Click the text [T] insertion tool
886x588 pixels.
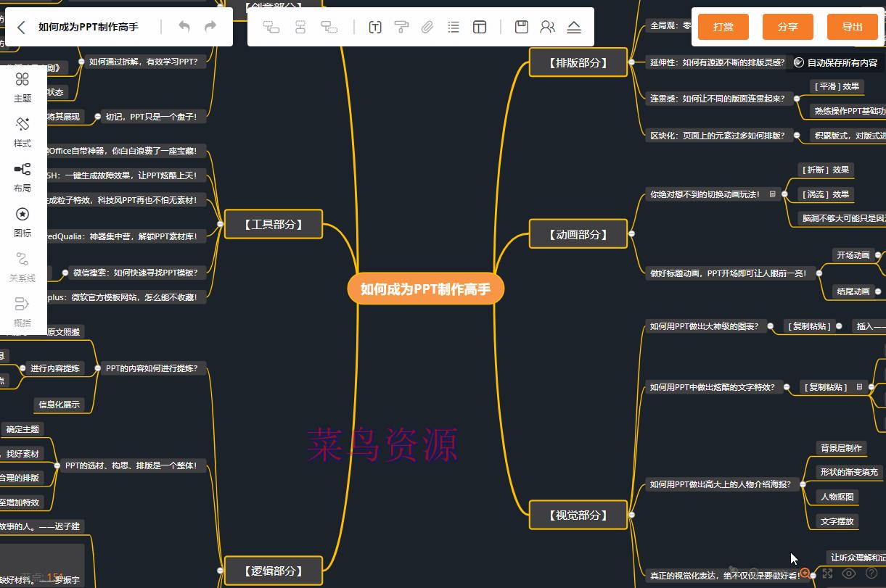click(375, 27)
